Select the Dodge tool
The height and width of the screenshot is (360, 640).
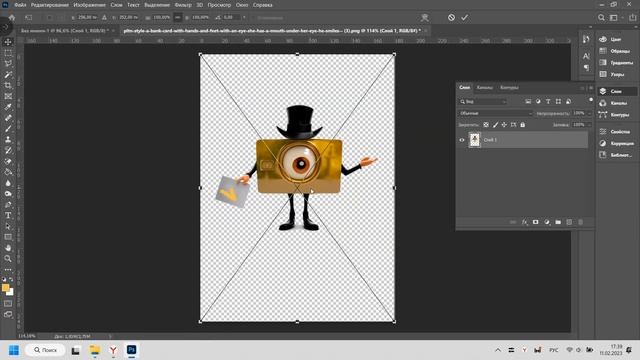[8, 194]
